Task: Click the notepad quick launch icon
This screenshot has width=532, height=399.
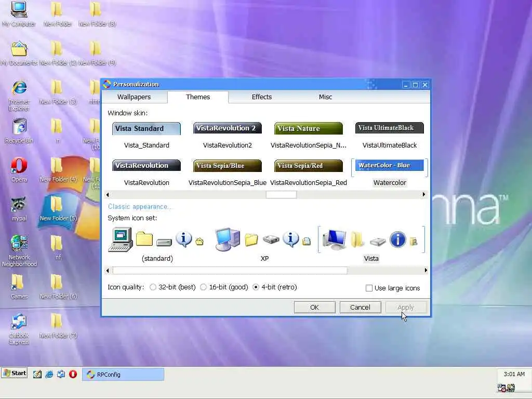Action: click(x=37, y=374)
